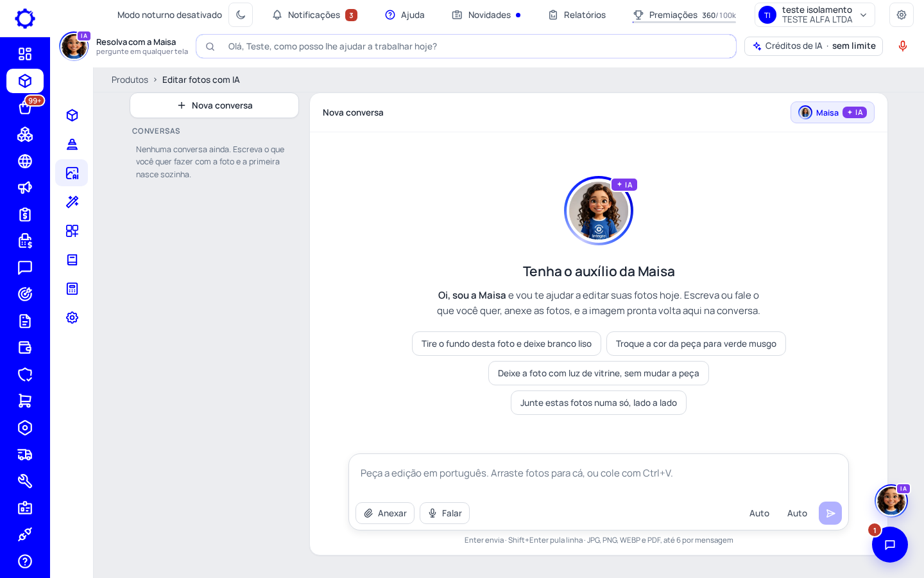Open the stacked cubes icon in blue sidebar
The height and width of the screenshot is (578, 924).
[25, 134]
